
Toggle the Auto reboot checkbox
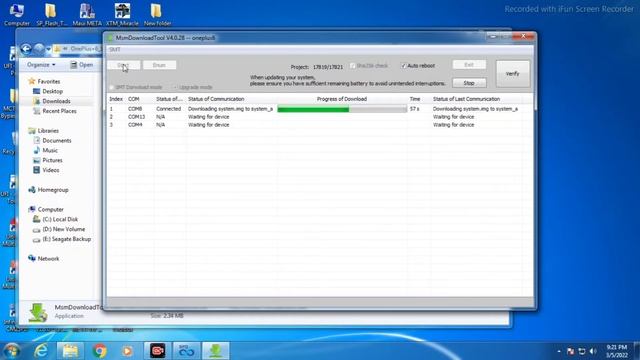(x=403, y=66)
